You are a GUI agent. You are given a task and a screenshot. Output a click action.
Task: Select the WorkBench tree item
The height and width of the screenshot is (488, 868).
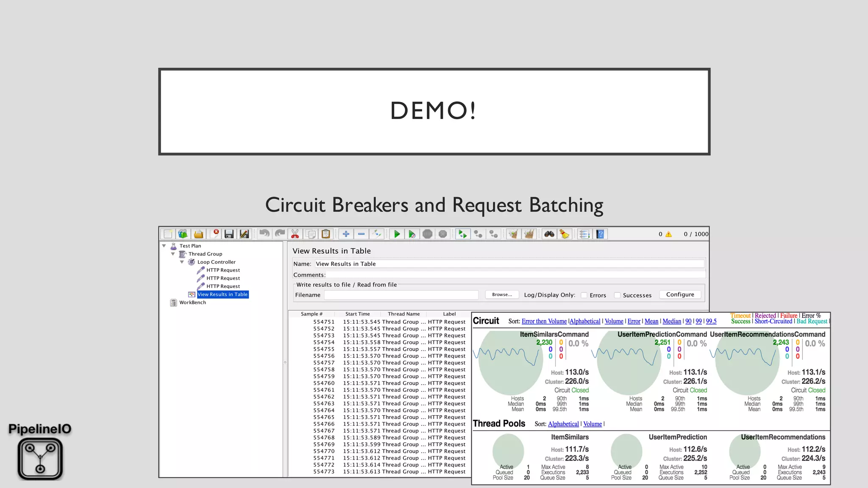(192, 302)
